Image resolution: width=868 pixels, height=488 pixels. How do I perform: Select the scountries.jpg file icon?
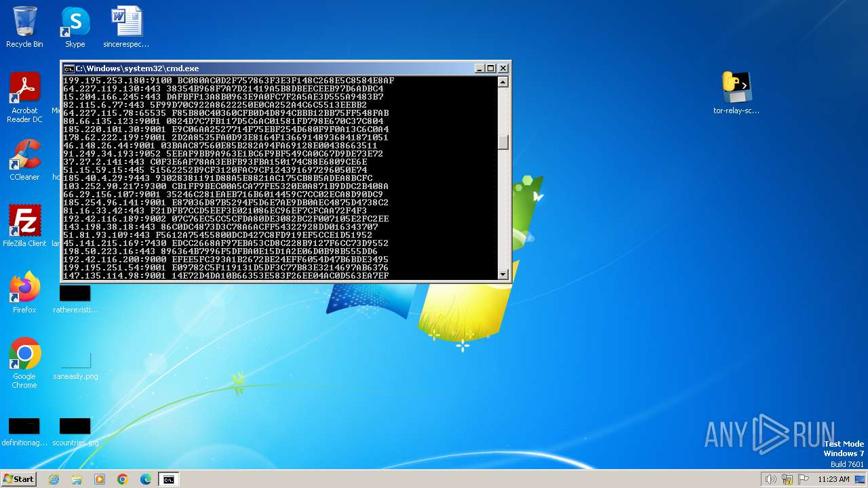tap(75, 432)
